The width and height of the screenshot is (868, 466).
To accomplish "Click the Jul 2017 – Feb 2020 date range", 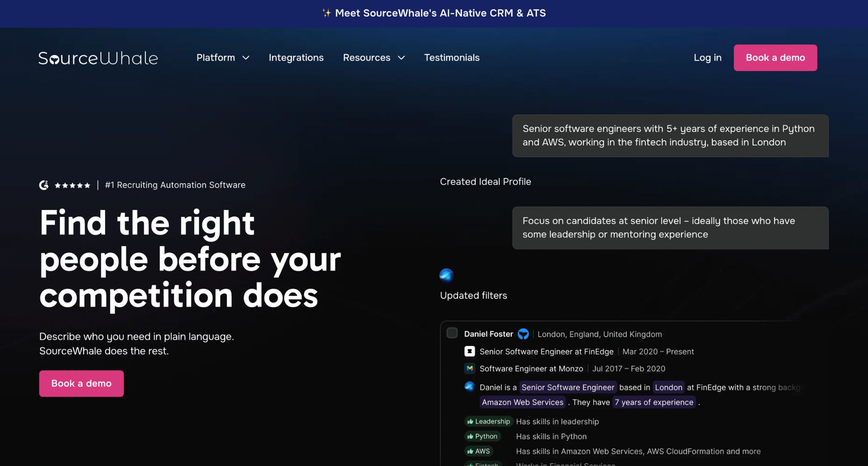I will click(x=628, y=369).
